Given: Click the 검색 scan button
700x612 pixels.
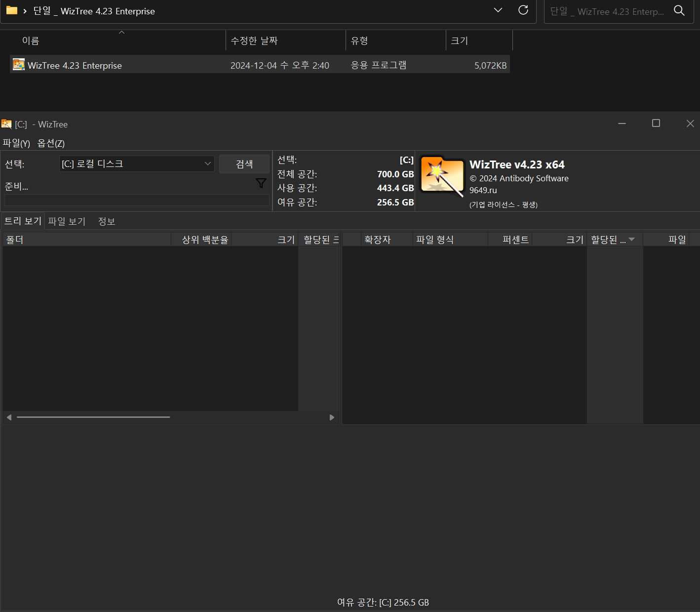Looking at the screenshot, I should (244, 164).
